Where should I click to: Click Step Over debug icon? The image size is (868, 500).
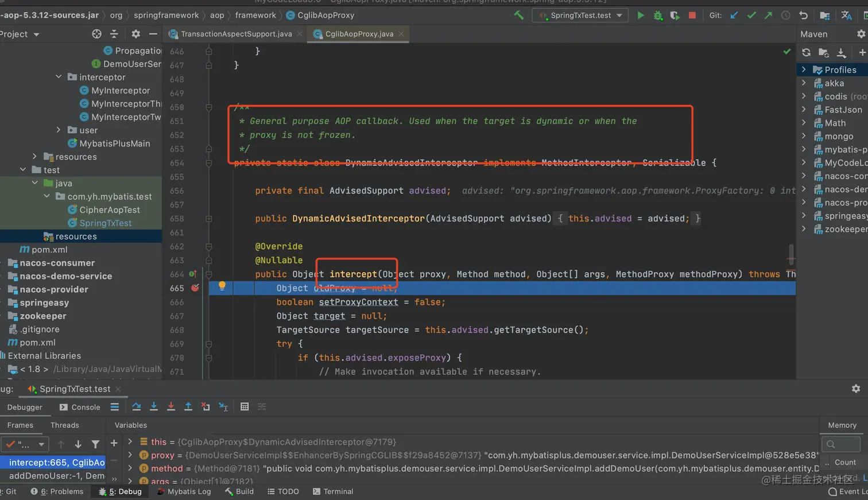pyautogui.click(x=136, y=406)
